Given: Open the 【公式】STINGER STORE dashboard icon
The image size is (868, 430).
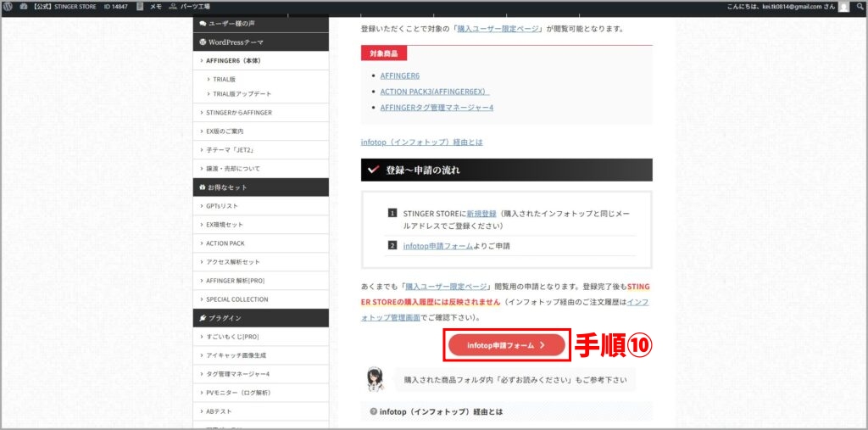Looking at the screenshot, I should 24,7.
